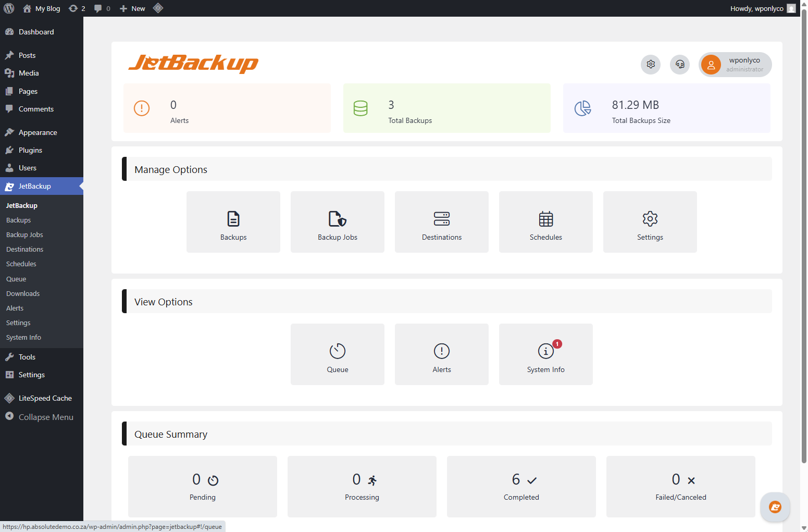Open Appearance in sidebar

42,132
